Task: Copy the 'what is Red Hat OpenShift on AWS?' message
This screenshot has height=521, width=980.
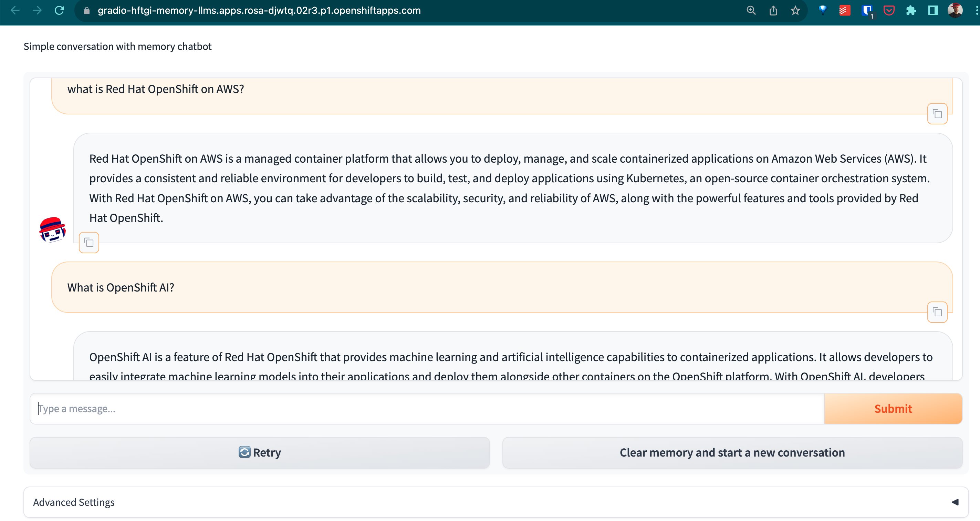Action: [x=937, y=114]
